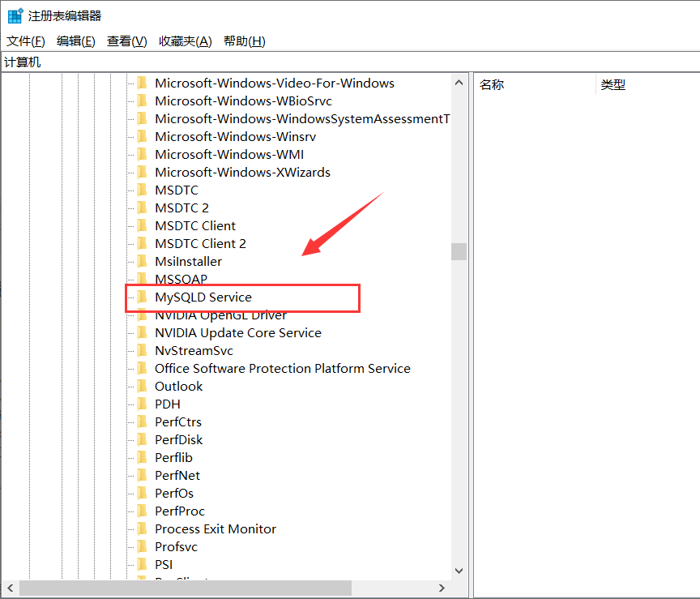The height and width of the screenshot is (599, 700).
Task: Click the address bar showing 计算机
Action: click(x=351, y=62)
